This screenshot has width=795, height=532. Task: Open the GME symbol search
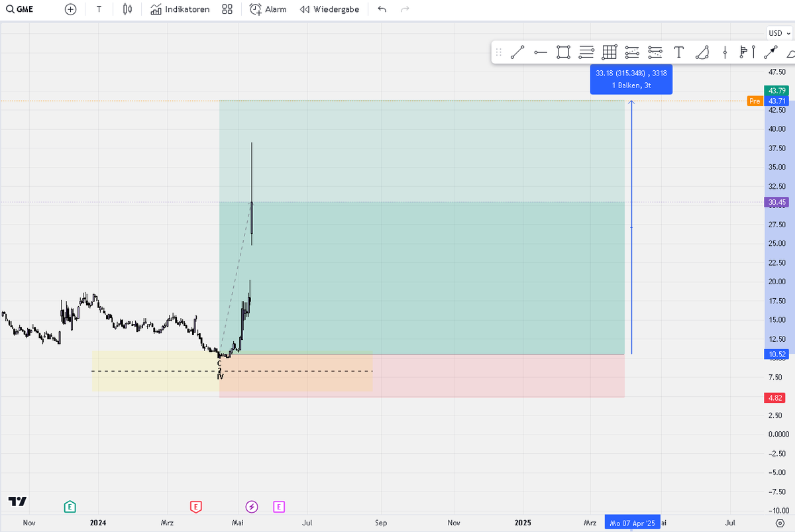click(x=19, y=9)
